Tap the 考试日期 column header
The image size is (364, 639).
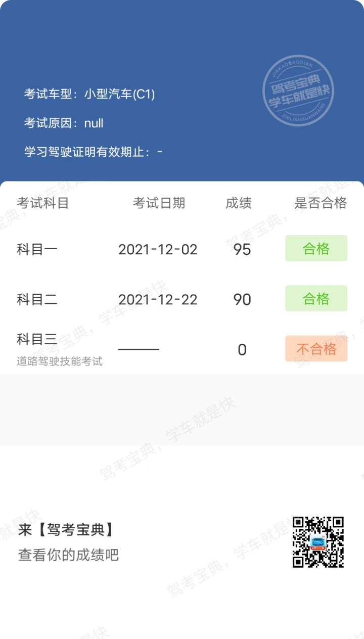coord(159,203)
